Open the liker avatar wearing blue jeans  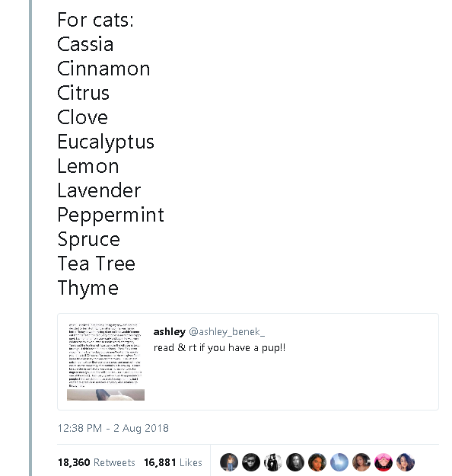[x=229, y=462]
